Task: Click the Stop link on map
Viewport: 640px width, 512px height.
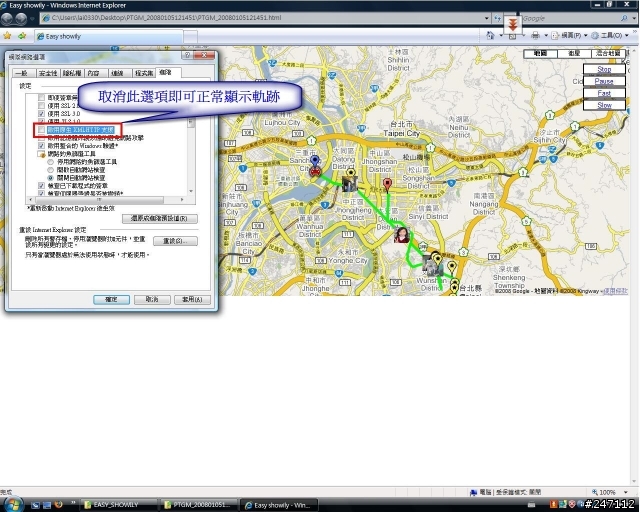Action: 604,69
